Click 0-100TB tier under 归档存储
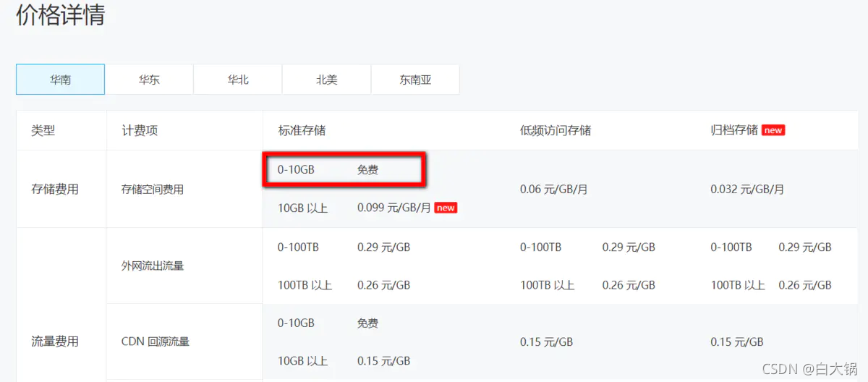 click(x=731, y=247)
